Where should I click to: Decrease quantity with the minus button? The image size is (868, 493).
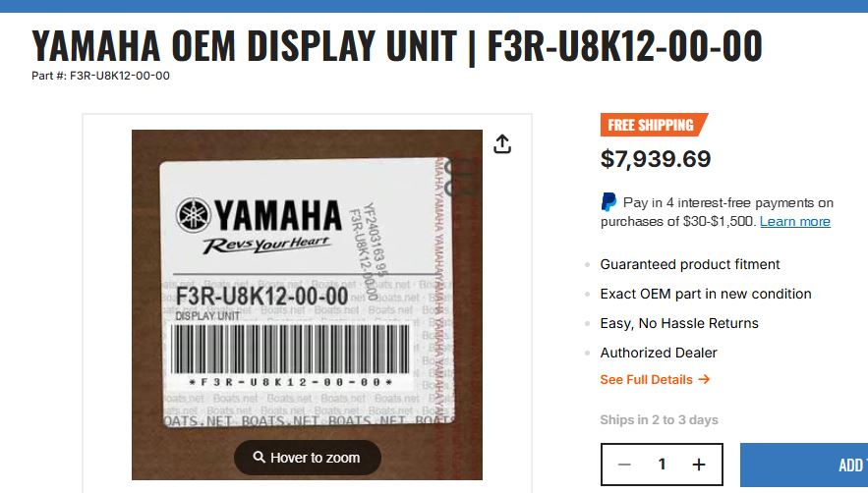(x=624, y=465)
